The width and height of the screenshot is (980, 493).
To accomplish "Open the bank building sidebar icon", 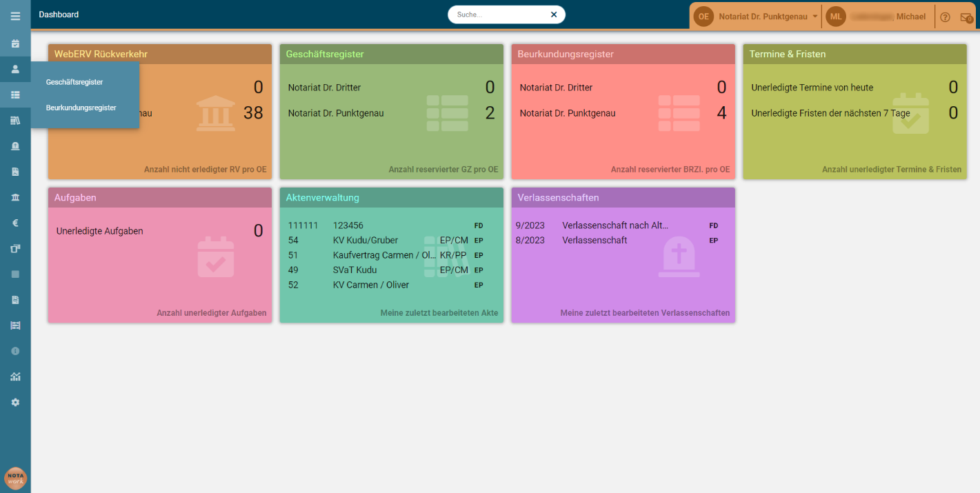I will click(15, 197).
